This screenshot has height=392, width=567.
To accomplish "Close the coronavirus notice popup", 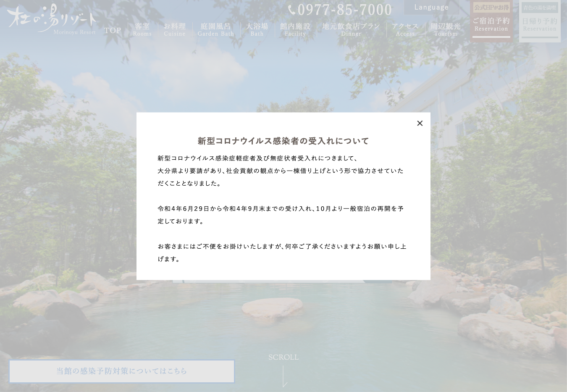I will (420, 123).
